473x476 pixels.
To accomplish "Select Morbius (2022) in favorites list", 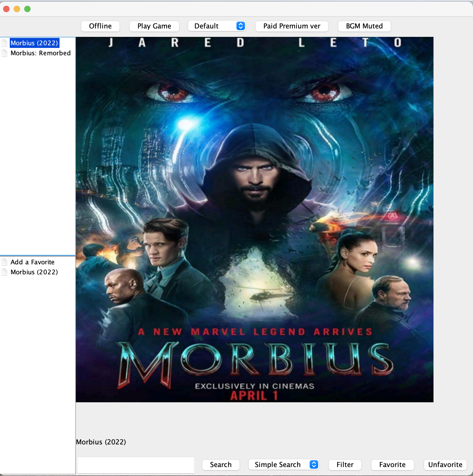I will point(34,272).
